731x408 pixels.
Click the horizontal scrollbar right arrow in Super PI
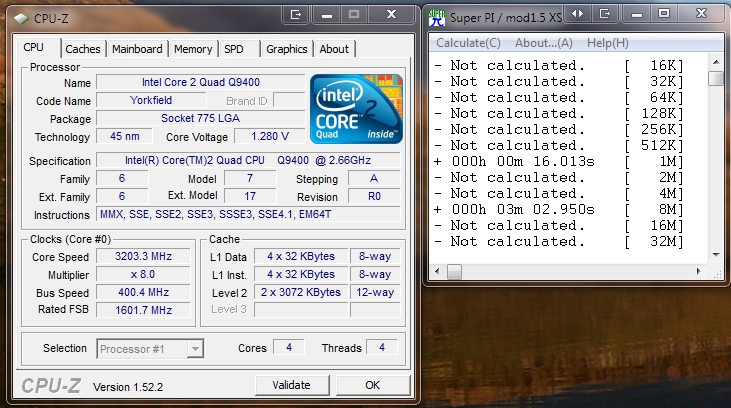click(x=699, y=271)
